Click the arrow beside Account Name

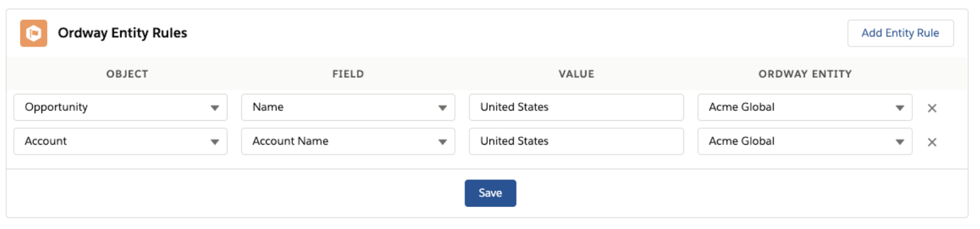pyautogui.click(x=442, y=142)
